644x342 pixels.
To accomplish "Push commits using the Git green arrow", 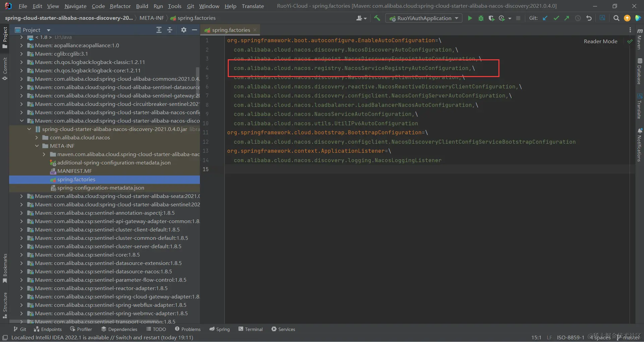I will [567, 18].
